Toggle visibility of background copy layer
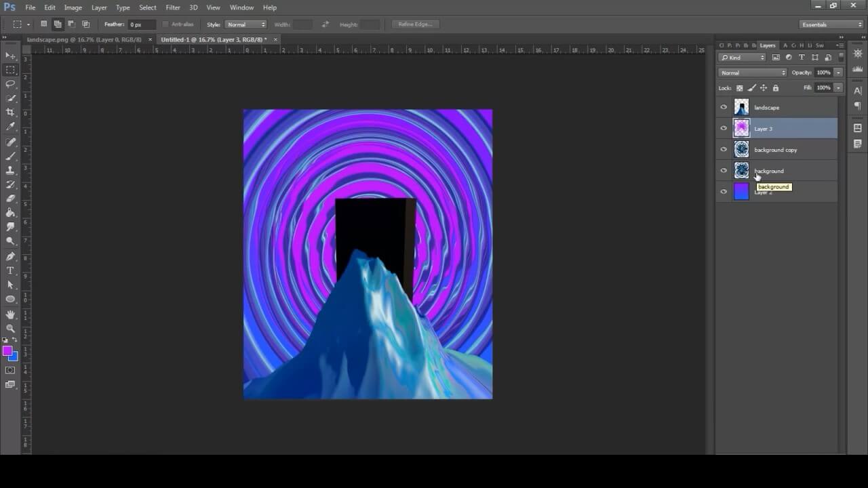868x488 pixels. [724, 150]
